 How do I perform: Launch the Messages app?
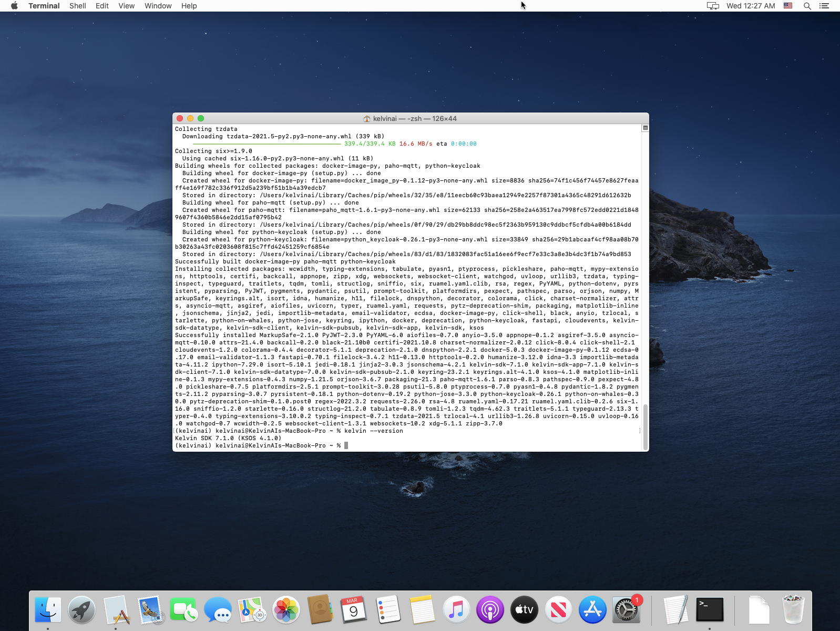[218, 610]
